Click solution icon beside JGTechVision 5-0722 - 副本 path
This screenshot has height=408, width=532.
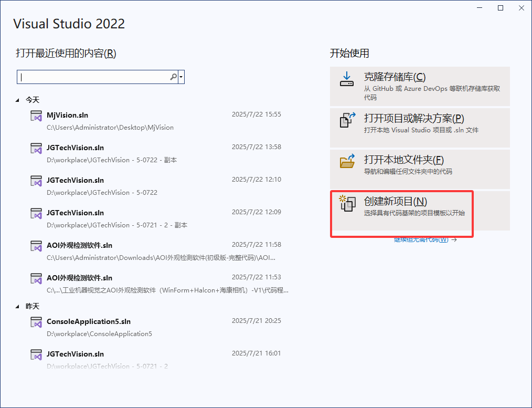tap(36, 148)
